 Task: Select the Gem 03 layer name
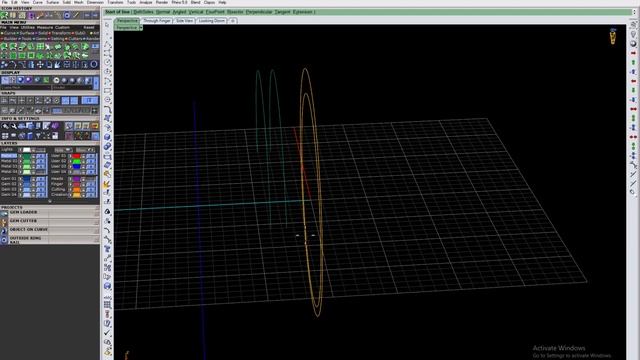click(x=9, y=189)
